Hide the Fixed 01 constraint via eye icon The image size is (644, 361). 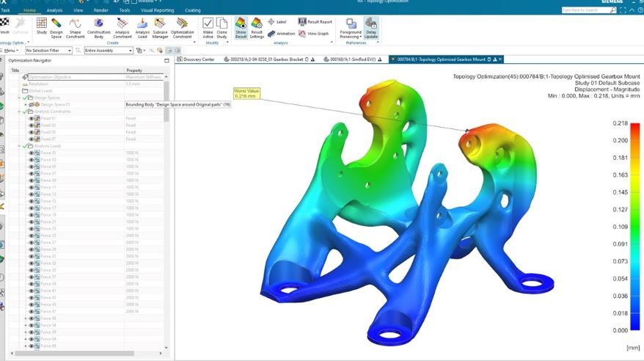pyautogui.click(x=32, y=118)
